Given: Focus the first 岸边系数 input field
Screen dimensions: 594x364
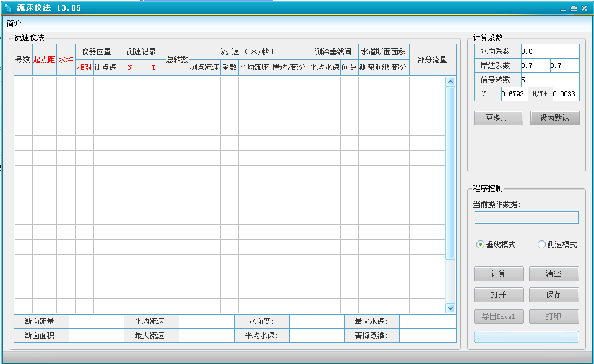Looking at the screenshot, I should click(535, 66).
